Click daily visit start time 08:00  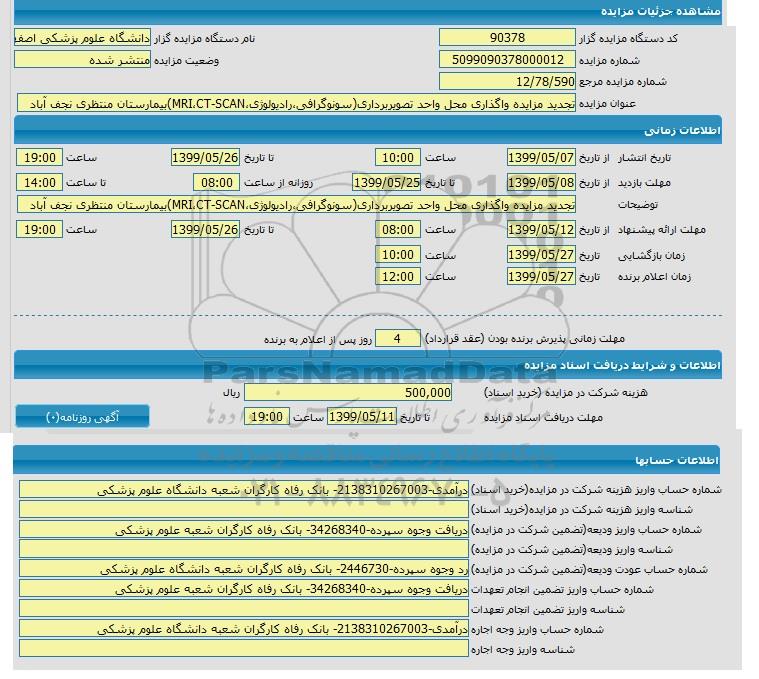click(x=216, y=182)
